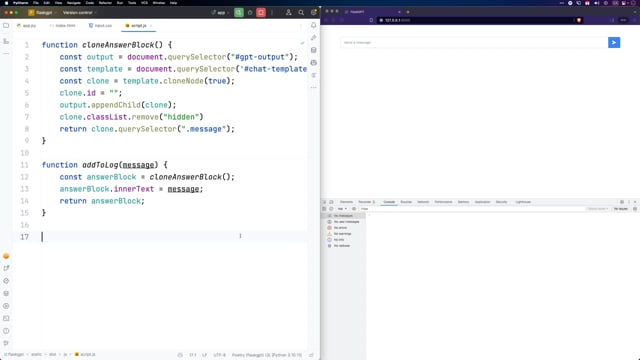640x360 pixels.
Task: Switch to DevTools Network tab
Action: point(423,202)
